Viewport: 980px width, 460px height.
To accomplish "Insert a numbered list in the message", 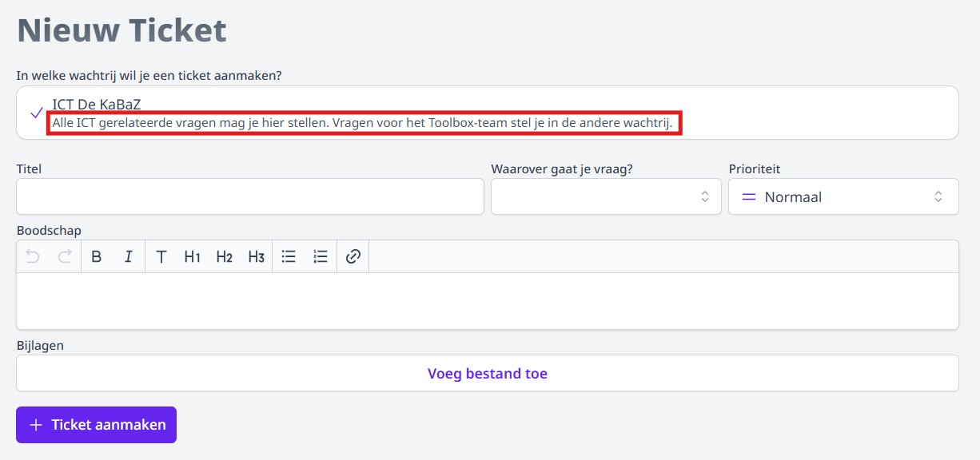I will click(x=320, y=256).
